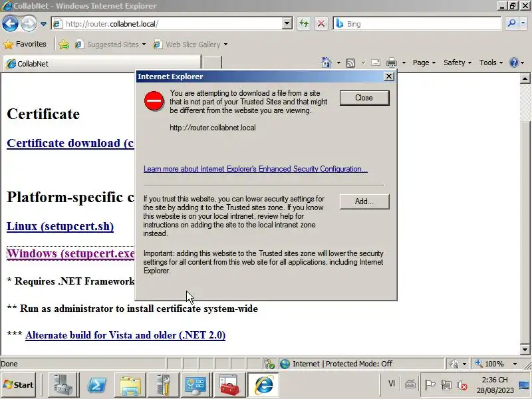Open the search provider dropdown arrow
This screenshot has width=532, height=399.
pyautogui.click(x=523, y=23)
